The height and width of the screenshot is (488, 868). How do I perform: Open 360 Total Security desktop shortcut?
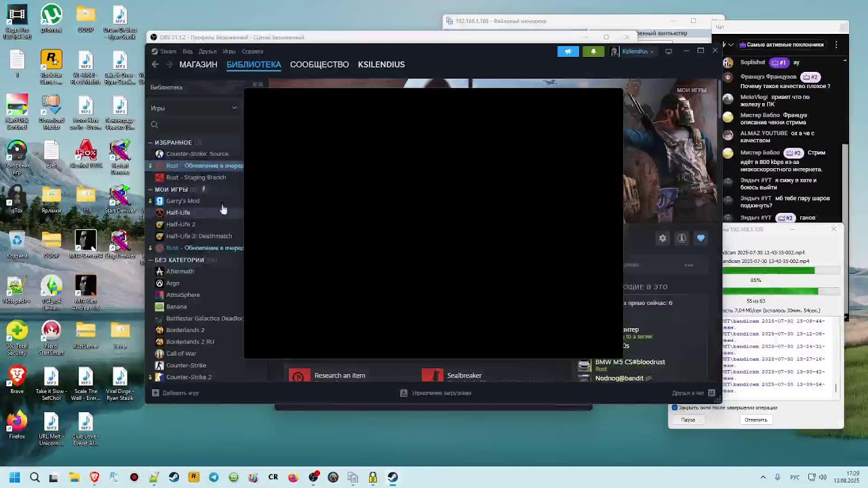(17, 339)
